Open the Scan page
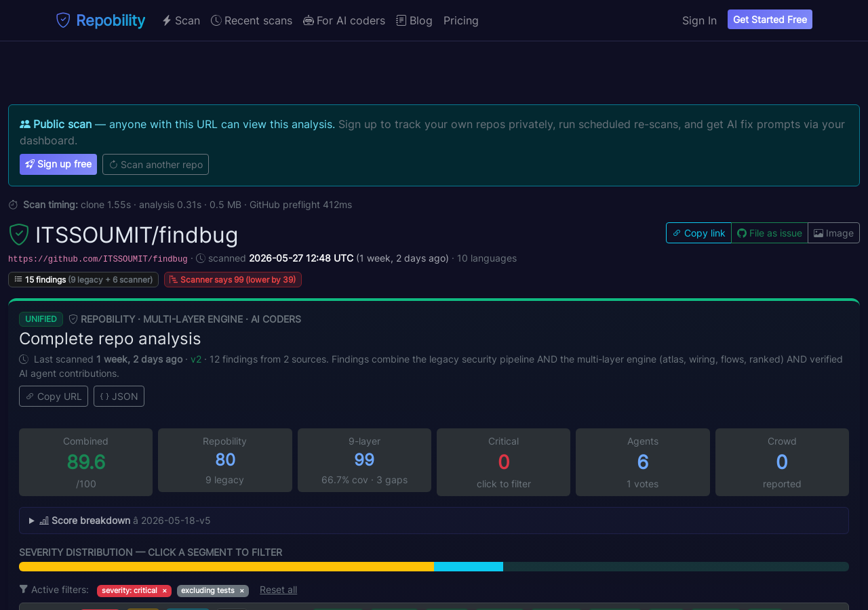Image resolution: width=868 pixels, height=610 pixels. pyautogui.click(x=181, y=20)
